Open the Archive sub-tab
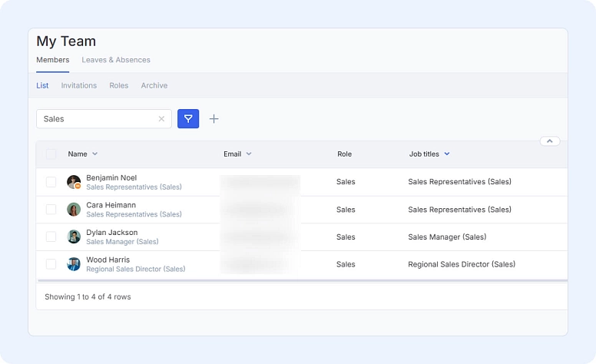 coord(154,85)
